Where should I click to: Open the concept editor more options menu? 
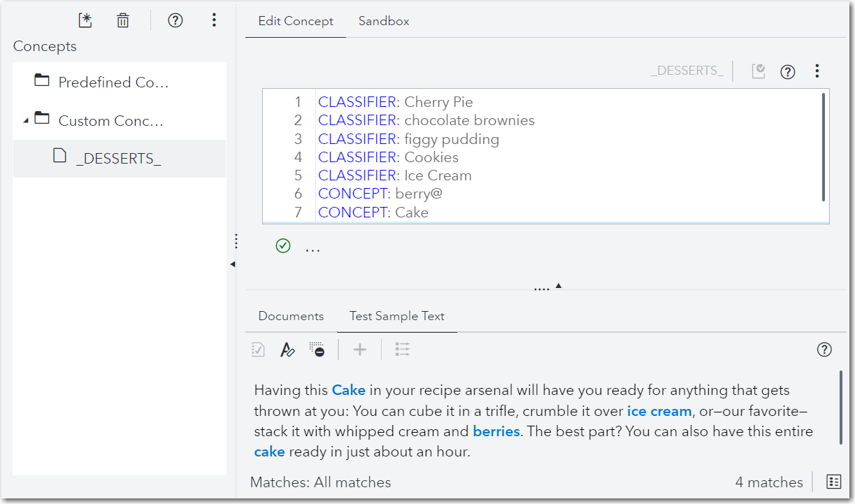[x=817, y=71]
